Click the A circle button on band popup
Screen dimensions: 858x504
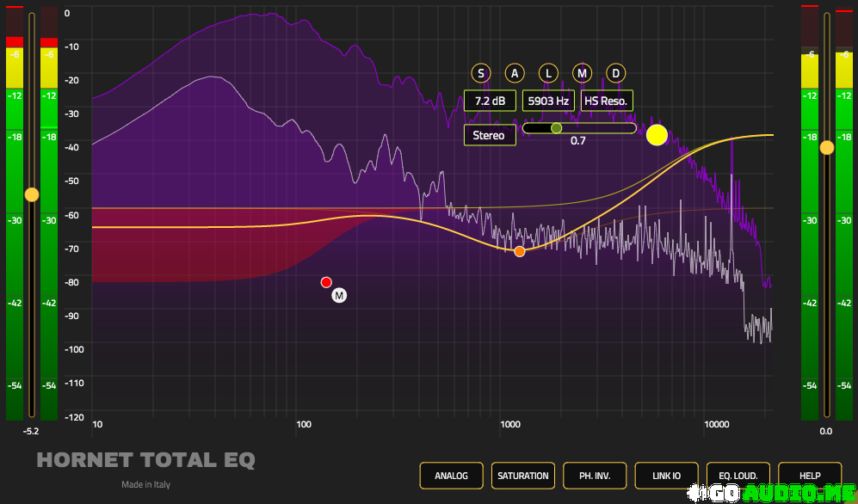click(x=515, y=73)
